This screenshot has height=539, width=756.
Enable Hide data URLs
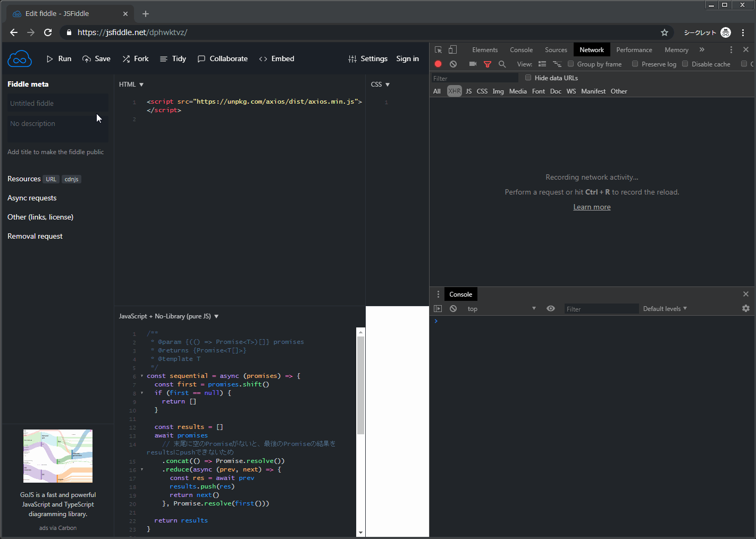(x=528, y=78)
